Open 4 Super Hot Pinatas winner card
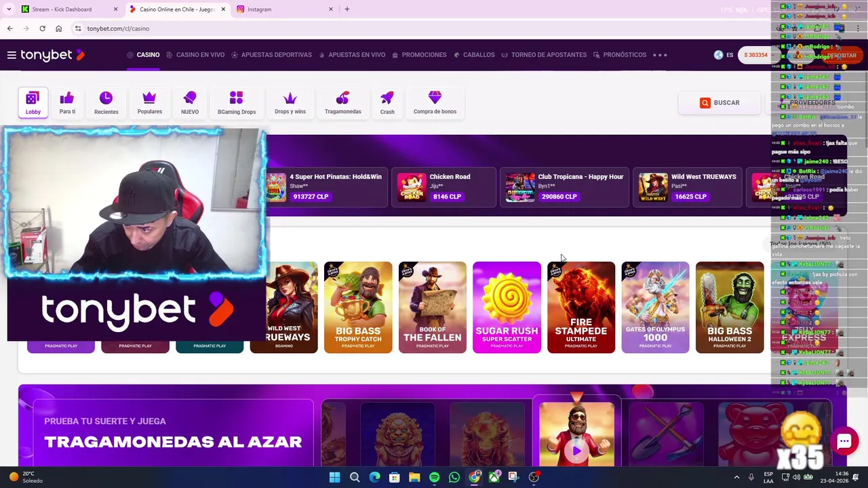 (x=325, y=186)
